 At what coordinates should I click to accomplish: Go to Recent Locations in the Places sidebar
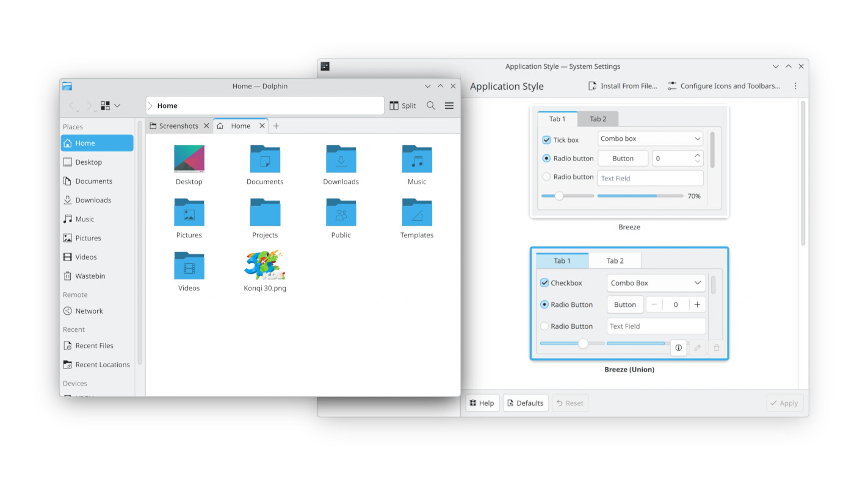pyautogui.click(x=97, y=364)
